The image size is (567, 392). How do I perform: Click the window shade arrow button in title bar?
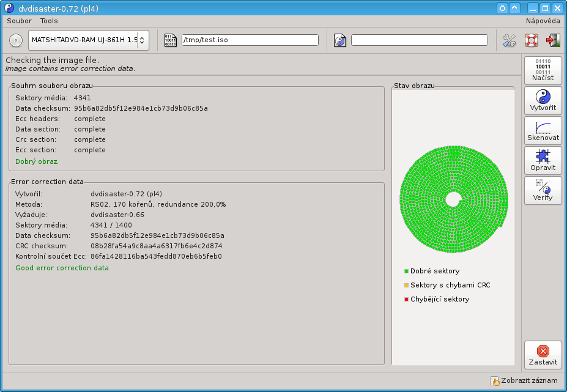pos(514,8)
